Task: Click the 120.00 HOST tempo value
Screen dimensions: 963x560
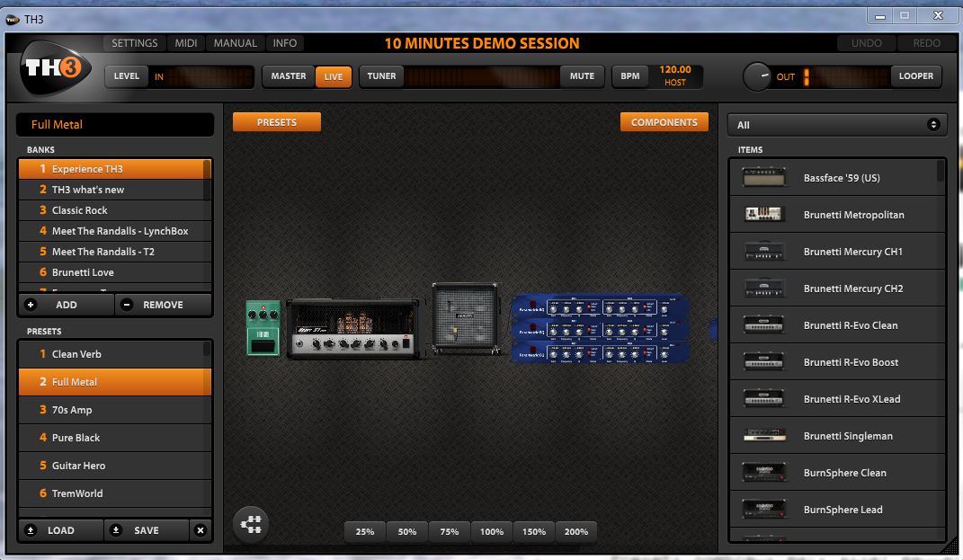Action: (675, 76)
